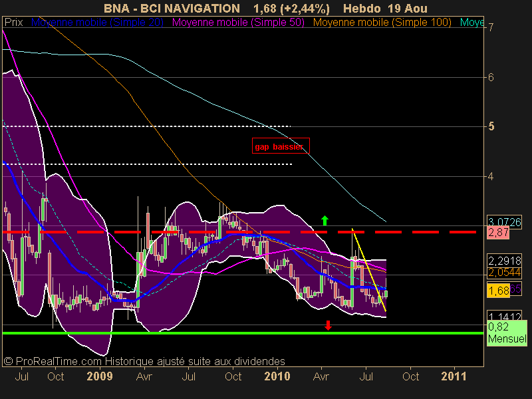Viewport: 532px width, 399px height.
Task: Click the 2,87 red price label
Action: 498,233
